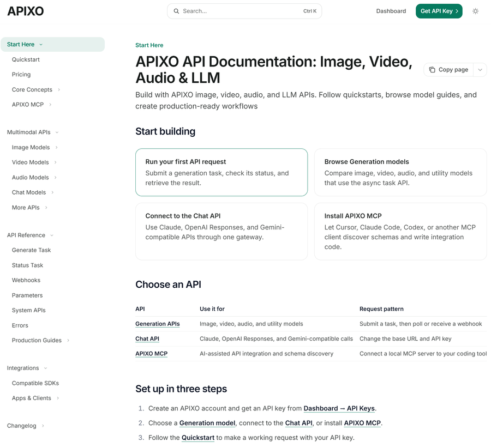Click the Chat Models sidebar label
The width and height of the screenshot is (491, 448).
[29, 192]
